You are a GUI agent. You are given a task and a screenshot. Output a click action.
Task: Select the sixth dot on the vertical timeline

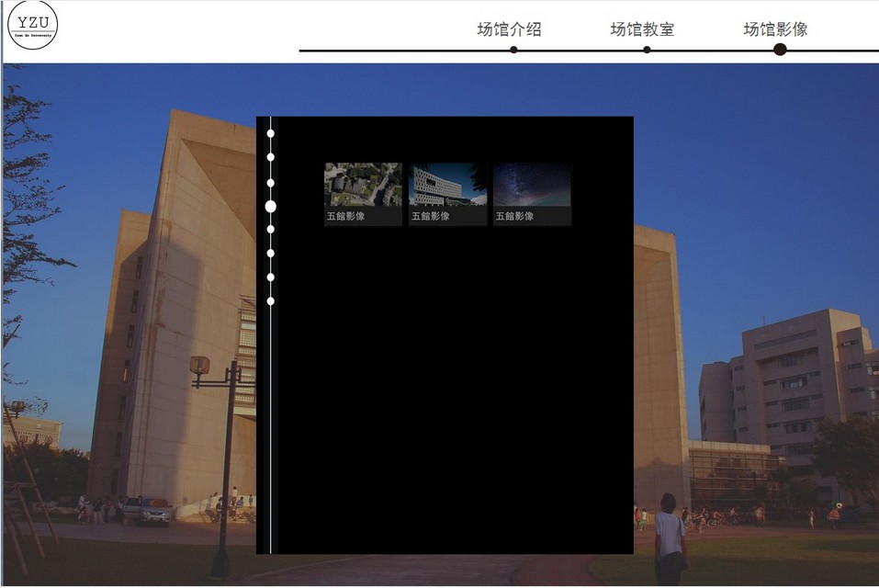(271, 253)
